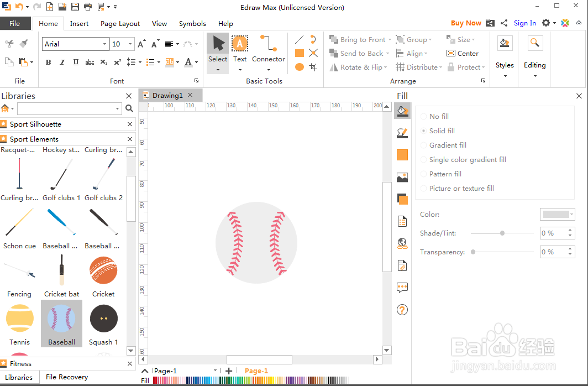This screenshot has height=386, width=588.
Task: Click the Buy Now link
Action: [466, 23]
